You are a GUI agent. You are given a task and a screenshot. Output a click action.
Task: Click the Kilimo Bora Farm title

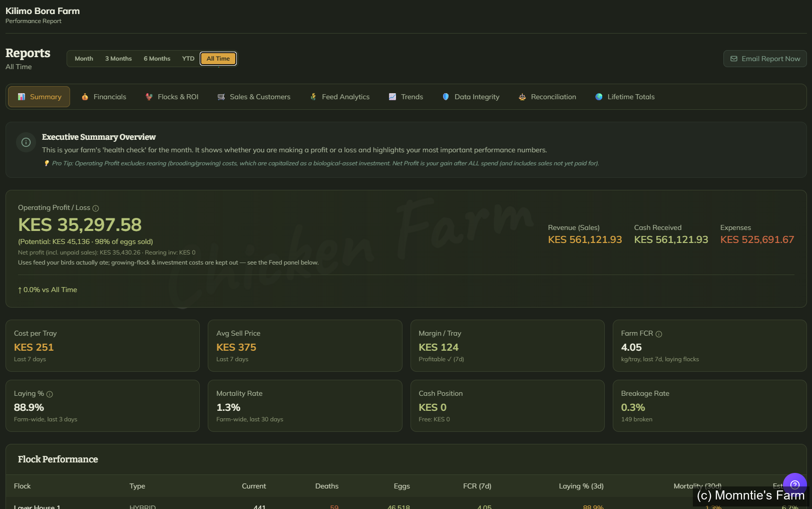tap(43, 11)
